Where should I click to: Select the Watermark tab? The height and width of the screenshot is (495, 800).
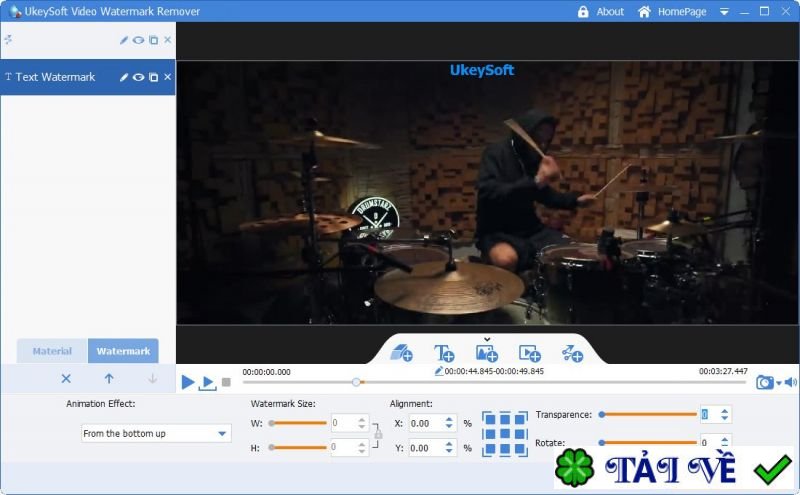[123, 351]
